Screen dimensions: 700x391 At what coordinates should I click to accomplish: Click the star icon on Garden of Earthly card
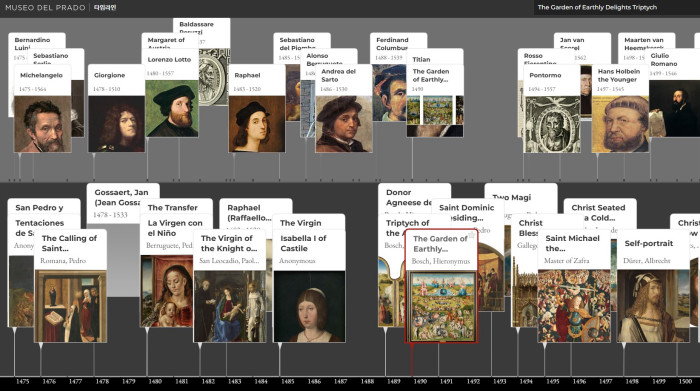pyautogui.click(x=471, y=235)
